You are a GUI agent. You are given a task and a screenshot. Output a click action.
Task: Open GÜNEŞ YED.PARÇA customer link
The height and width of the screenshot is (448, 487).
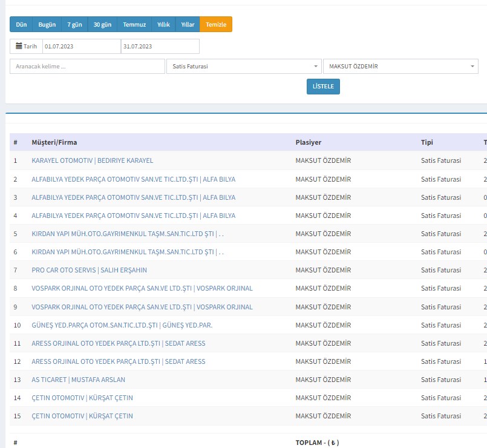122,325
